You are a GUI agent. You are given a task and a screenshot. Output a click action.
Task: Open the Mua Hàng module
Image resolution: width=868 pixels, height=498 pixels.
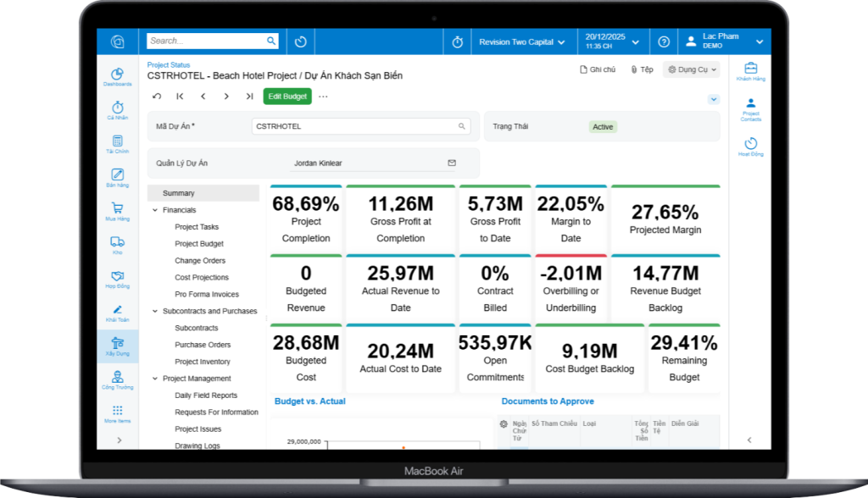(x=117, y=212)
